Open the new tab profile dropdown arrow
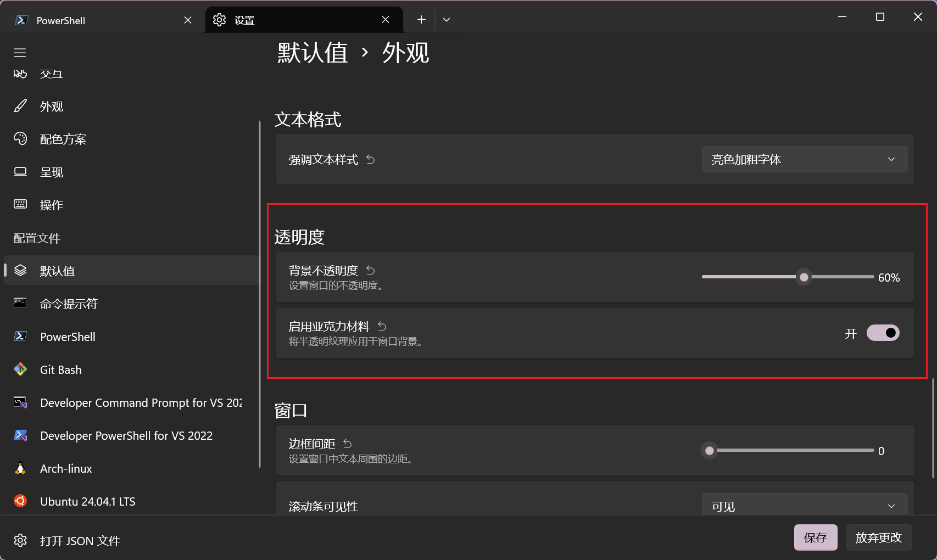The image size is (937, 560). [447, 20]
